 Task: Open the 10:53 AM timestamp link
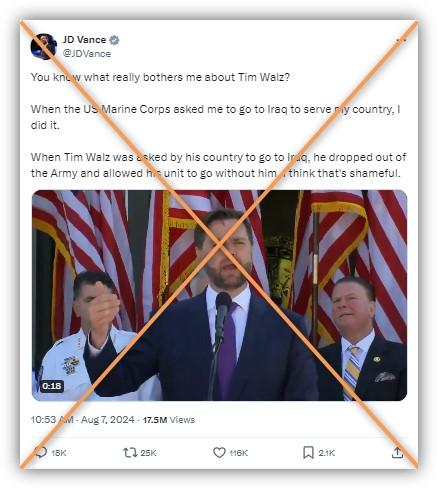click(x=52, y=419)
